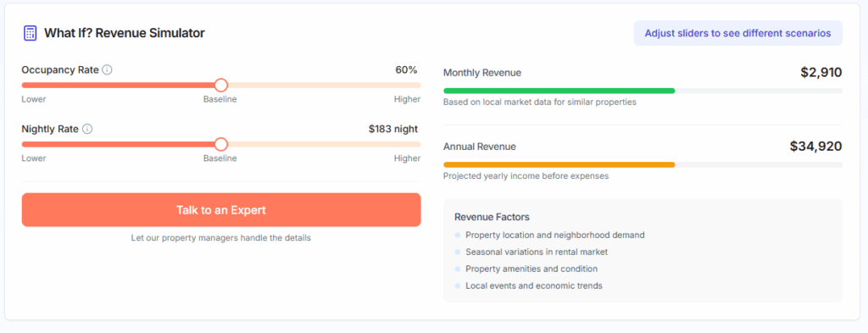Click bullet beside Property location and neighborhood demand
This screenshot has height=333, width=868.
[x=458, y=235]
